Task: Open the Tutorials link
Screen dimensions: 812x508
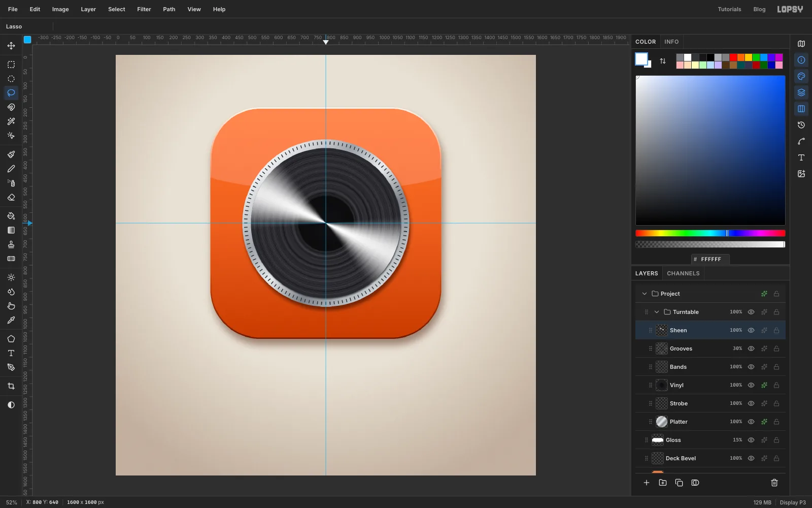Action: tap(729, 9)
